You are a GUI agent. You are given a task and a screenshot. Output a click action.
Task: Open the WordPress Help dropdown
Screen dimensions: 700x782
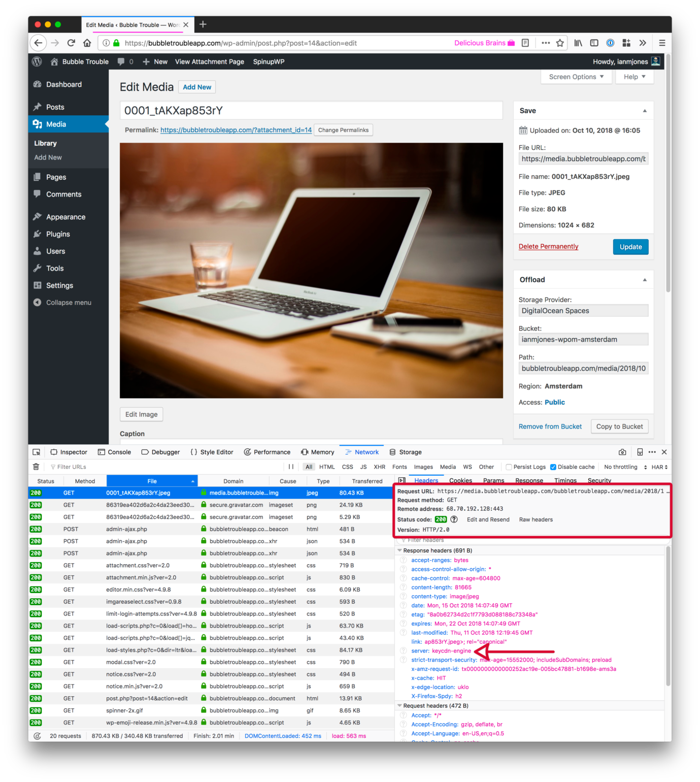coord(635,77)
